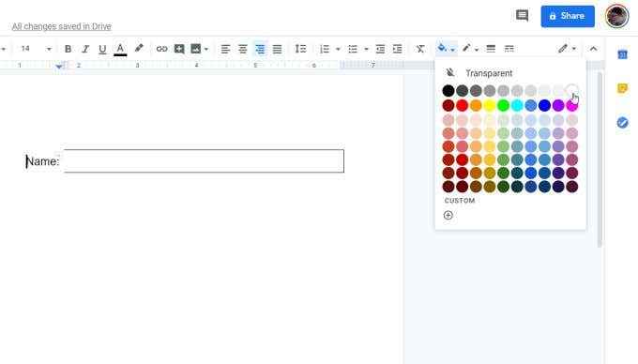Add a custom color with plus button

(x=448, y=215)
